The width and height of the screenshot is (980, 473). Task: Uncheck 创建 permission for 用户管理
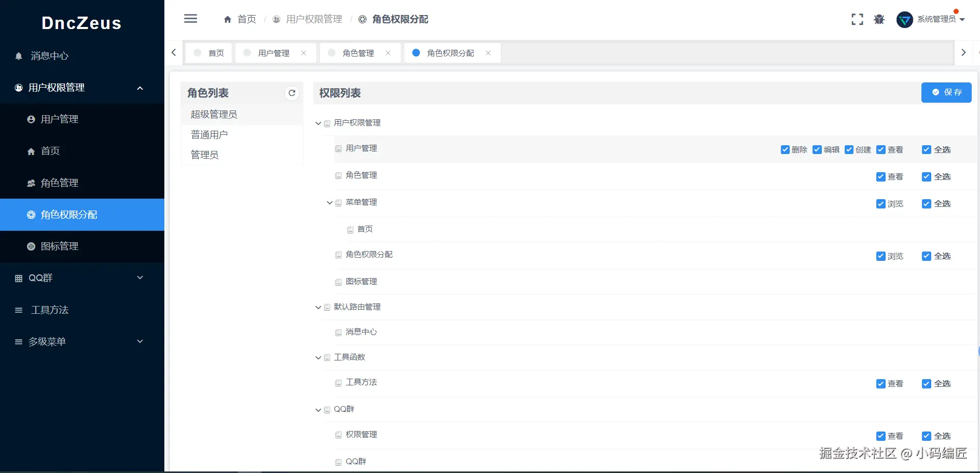pyautogui.click(x=849, y=150)
